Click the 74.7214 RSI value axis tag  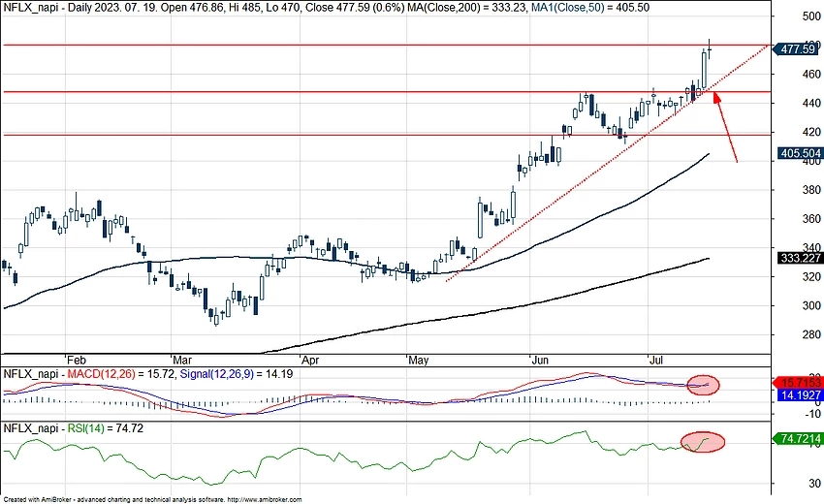click(x=799, y=439)
